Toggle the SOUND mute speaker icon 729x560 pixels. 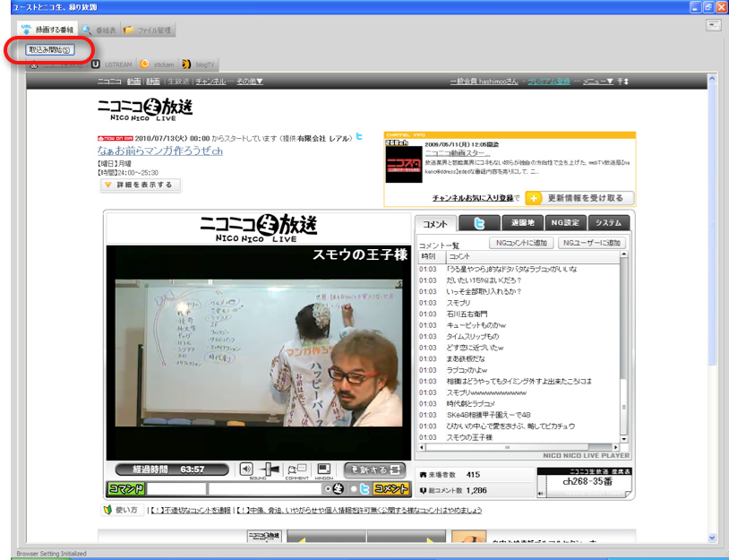click(x=246, y=469)
